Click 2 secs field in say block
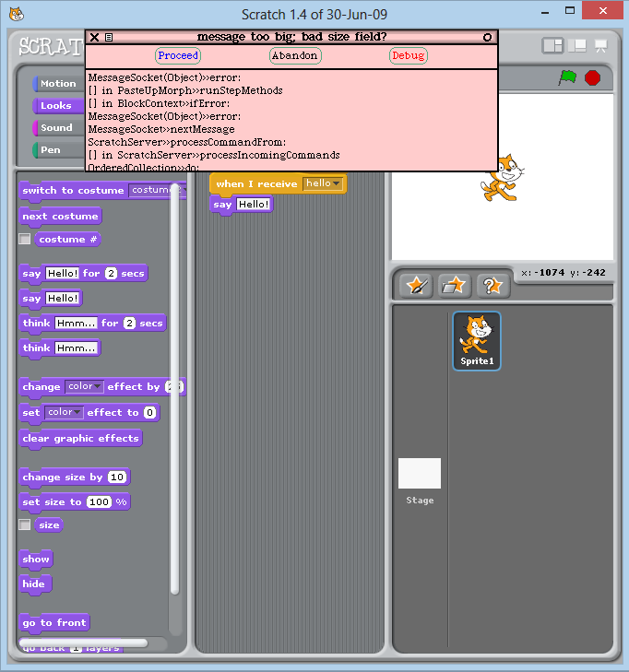The width and height of the screenshot is (629, 672). [111, 274]
